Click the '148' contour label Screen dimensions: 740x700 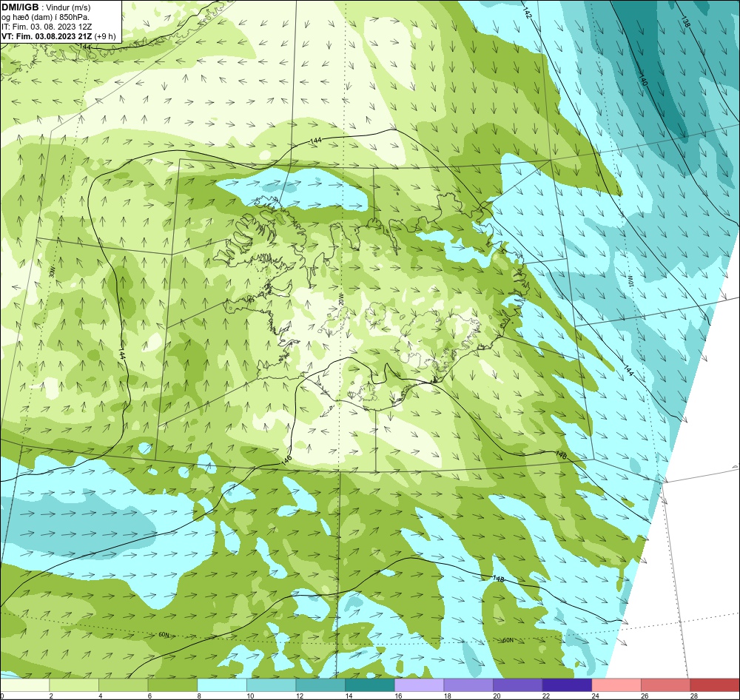(497, 578)
